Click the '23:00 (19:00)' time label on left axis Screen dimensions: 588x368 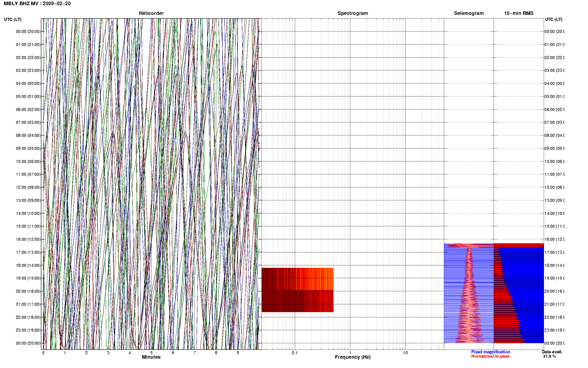28,330
